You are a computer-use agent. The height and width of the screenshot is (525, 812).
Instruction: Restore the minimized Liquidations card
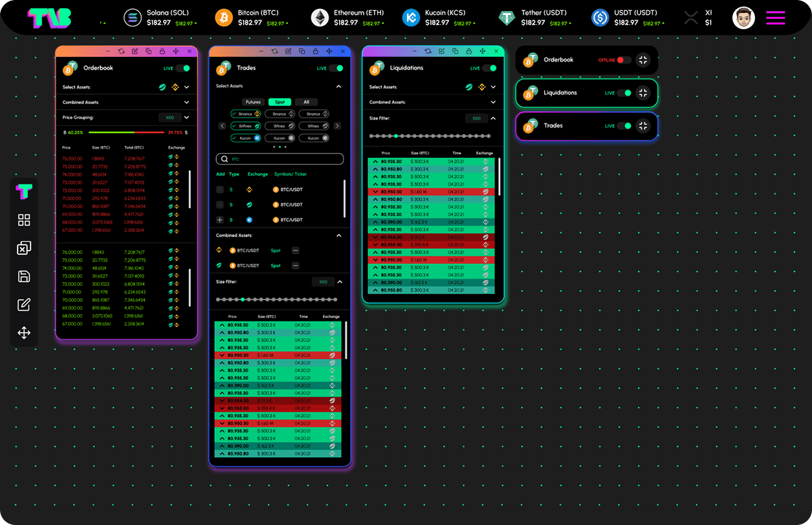(642, 93)
